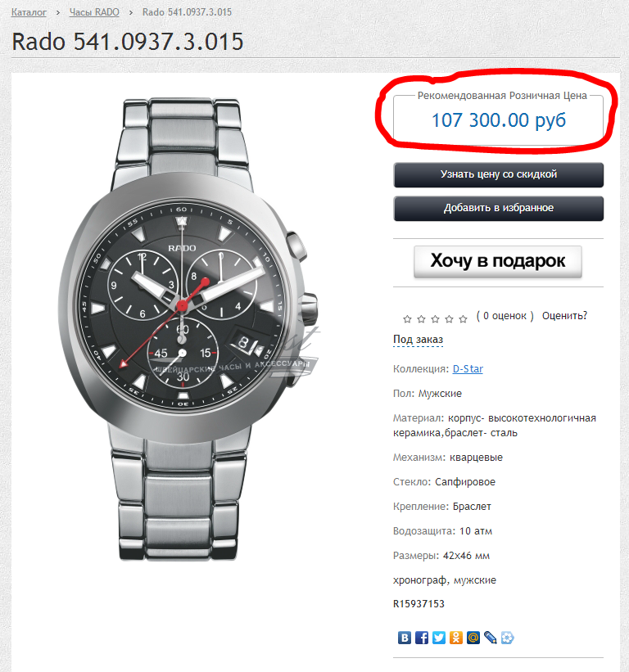The width and height of the screenshot is (629, 672).
Task: Rate with the third star
Action: [x=435, y=319]
